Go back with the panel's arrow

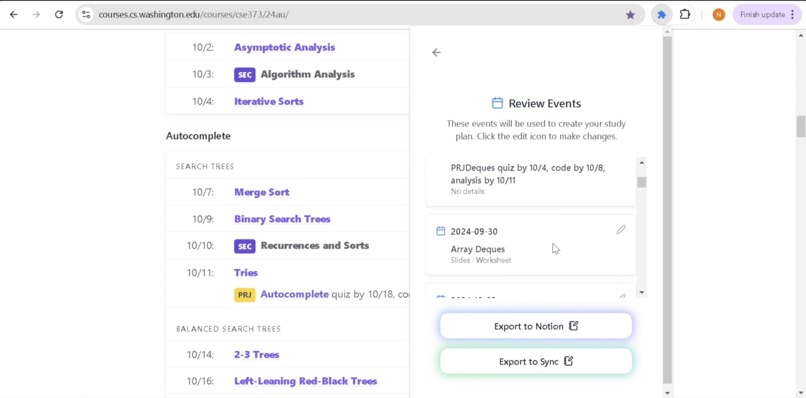point(436,52)
